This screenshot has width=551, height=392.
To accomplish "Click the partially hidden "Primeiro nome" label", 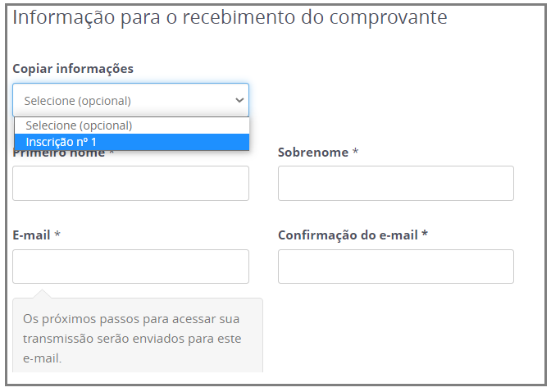I will pyautogui.click(x=59, y=153).
